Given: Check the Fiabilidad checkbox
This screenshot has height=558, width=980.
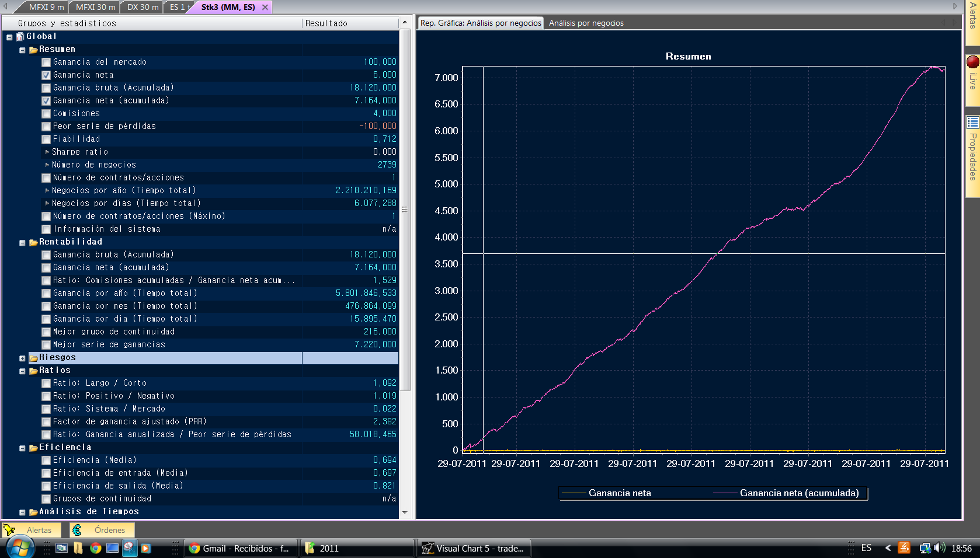Looking at the screenshot, I should pyautogui.click(x=46, y=139).
